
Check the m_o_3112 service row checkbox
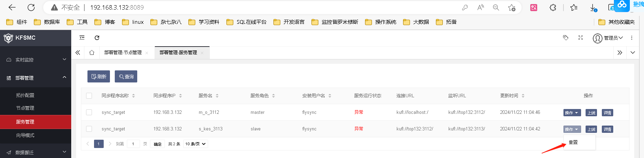tap(89, 112)
